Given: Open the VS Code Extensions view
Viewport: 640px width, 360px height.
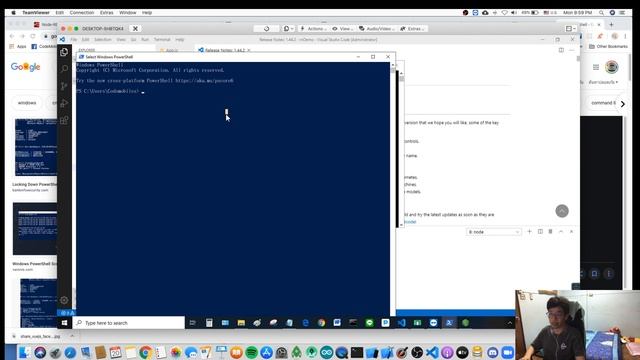Looking at the screenshot, I should click(x=64, y=120).
